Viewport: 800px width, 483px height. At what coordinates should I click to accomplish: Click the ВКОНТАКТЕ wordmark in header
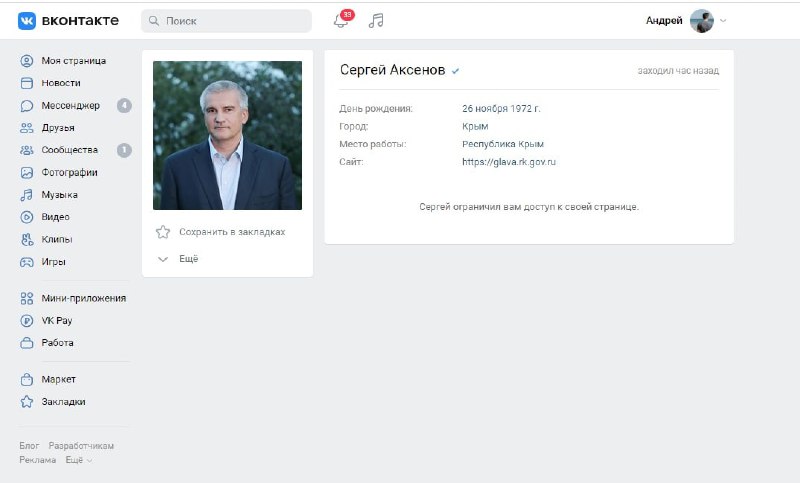[x=80, y=20]
